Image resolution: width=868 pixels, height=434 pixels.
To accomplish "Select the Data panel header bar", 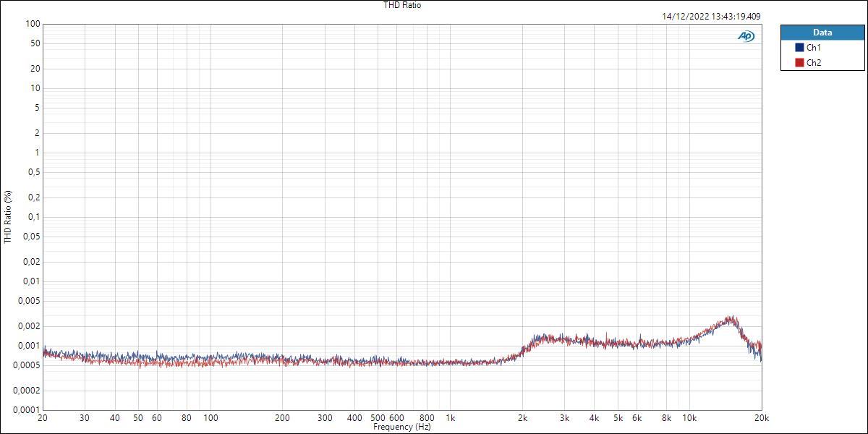I will pos(823,32).
